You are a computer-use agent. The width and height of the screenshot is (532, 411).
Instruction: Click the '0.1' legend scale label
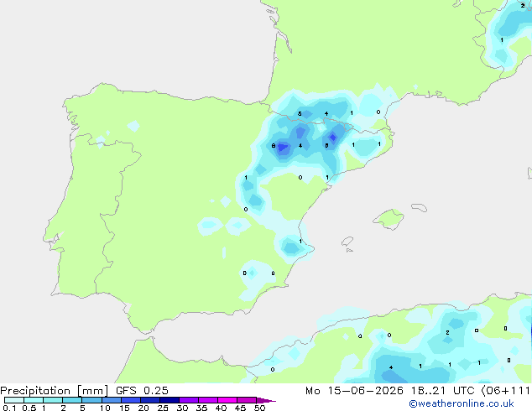pyautogui.click(x=9, y=408)
